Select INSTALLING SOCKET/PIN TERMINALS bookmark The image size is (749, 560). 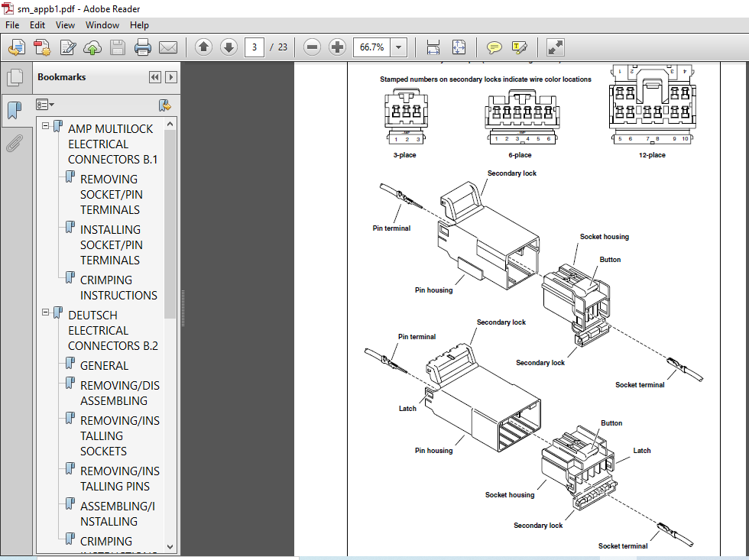click(112, 245)
